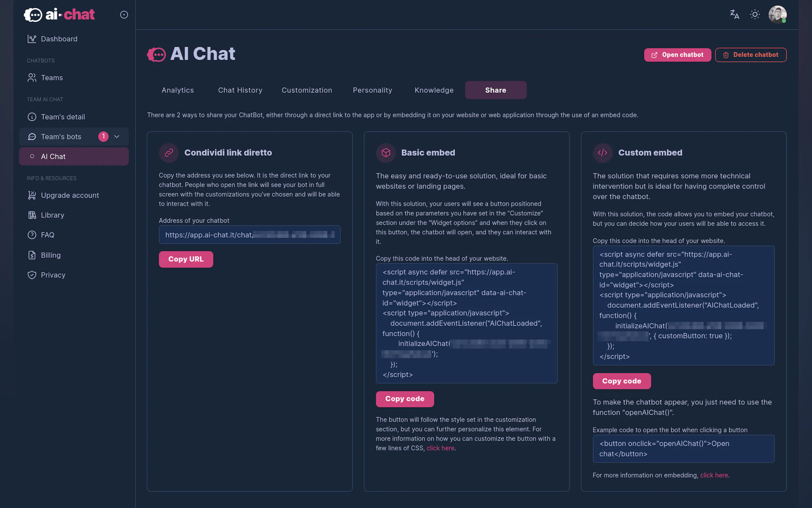Open Upgrade account page
The width and height of the screenshot is (812, 508).
pos(70,195)
